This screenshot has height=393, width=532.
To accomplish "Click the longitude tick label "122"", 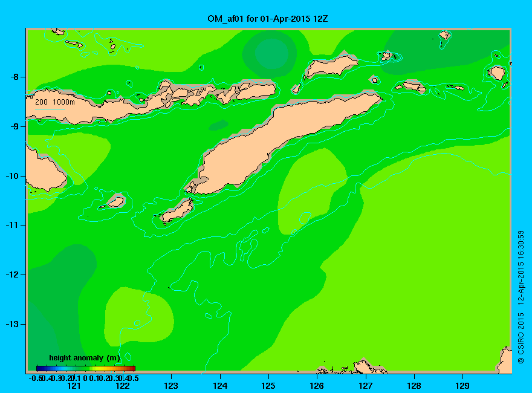I will [x=123, y=386].
